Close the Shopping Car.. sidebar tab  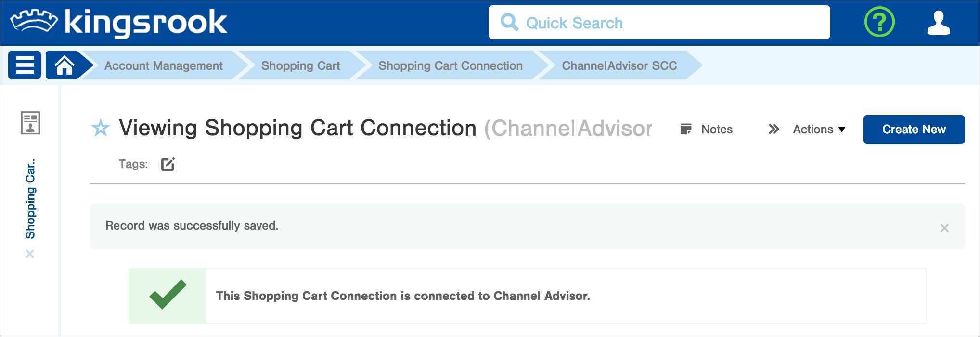click(30, 254)
